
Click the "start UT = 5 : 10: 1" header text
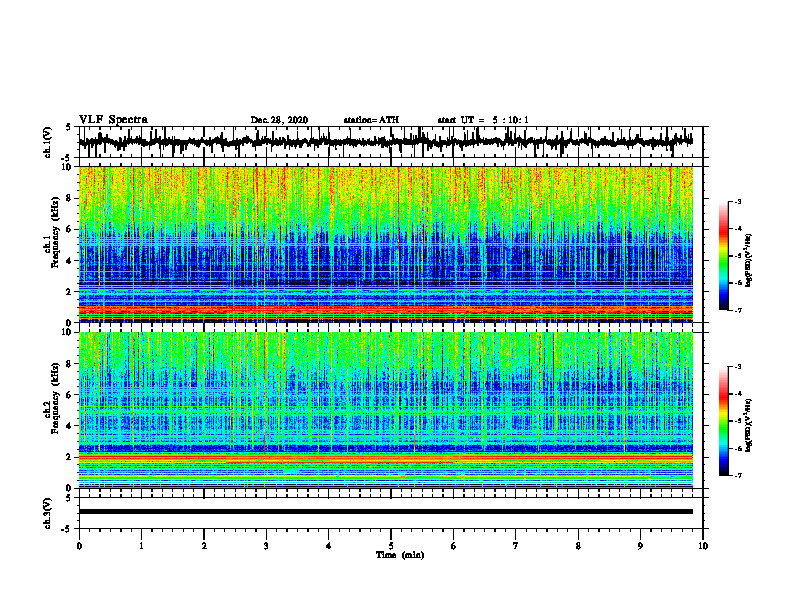click(x=483, y=120)
